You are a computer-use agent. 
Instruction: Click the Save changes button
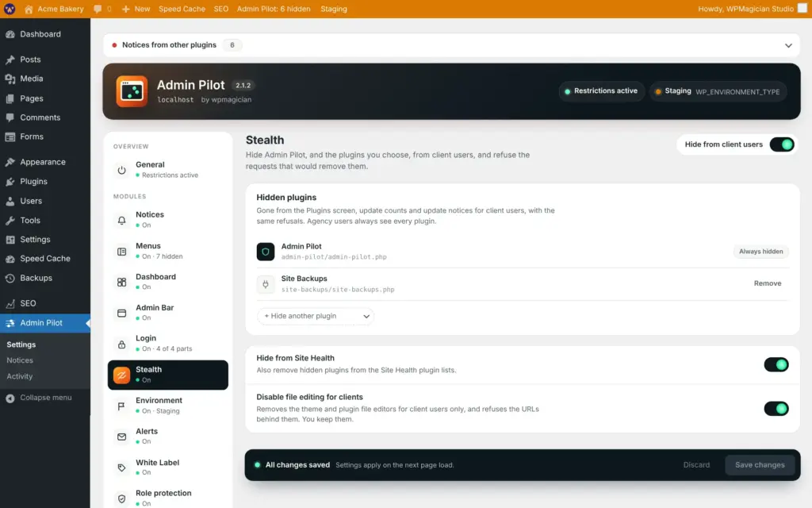click(760, 465)
